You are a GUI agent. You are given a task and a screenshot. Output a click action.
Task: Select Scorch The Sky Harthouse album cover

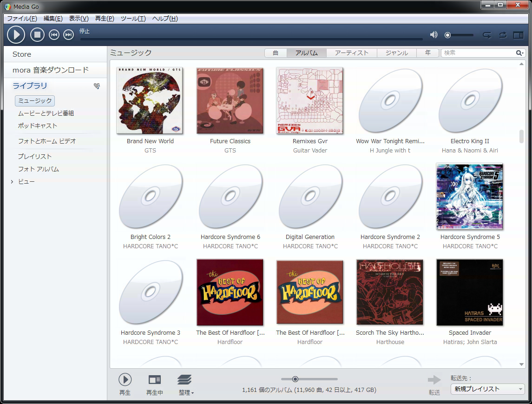pyautogui.click(x=390, y=292)
